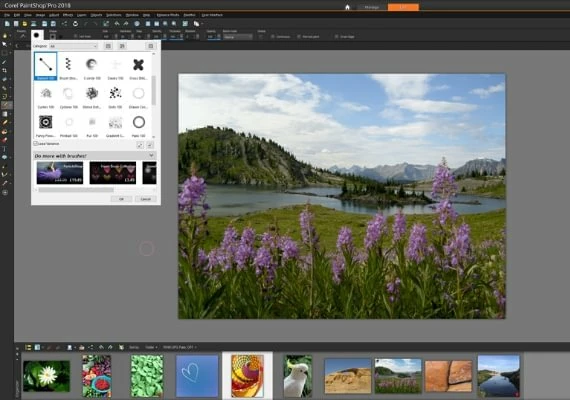Click Cancel in the brush picker
The image size is (570, 400).
145,199
